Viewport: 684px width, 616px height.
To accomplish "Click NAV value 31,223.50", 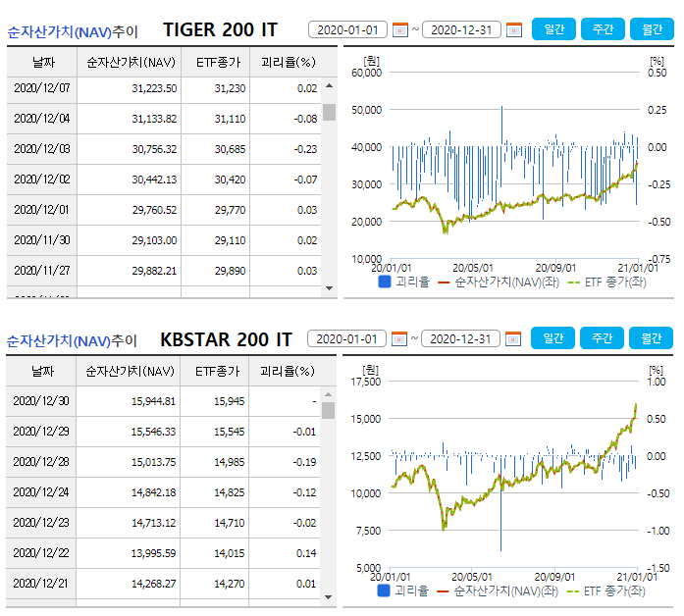I will [154, 88].
